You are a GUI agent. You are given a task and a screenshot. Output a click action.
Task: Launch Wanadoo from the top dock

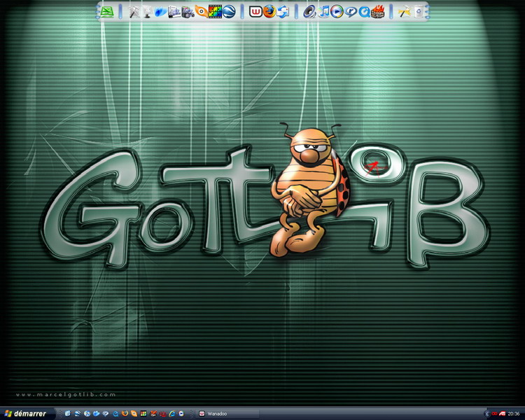pos(255,11)
